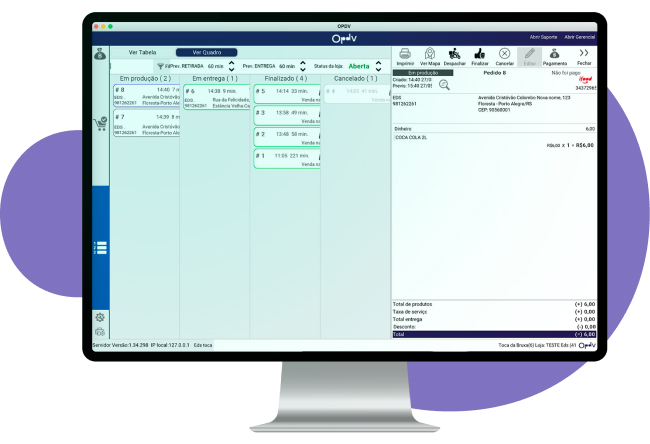Select the Ver Quadro view tab

point(206,52)
